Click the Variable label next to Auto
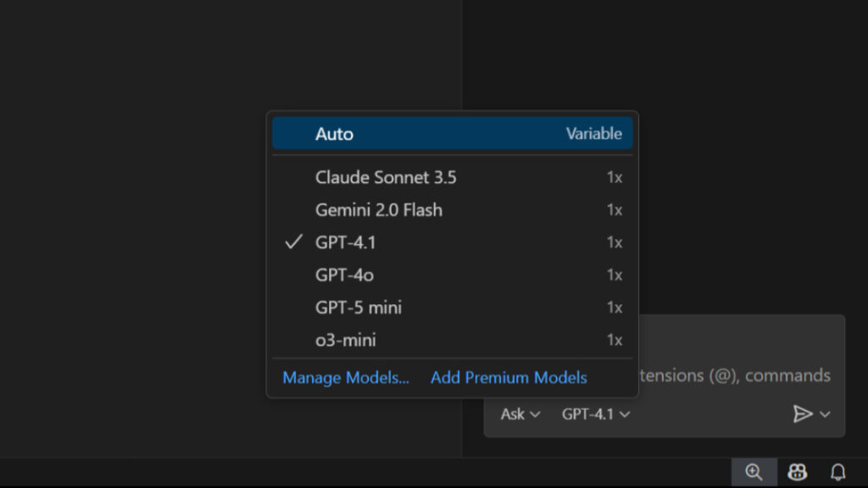 pyautogui.click(x=593, y=133)
